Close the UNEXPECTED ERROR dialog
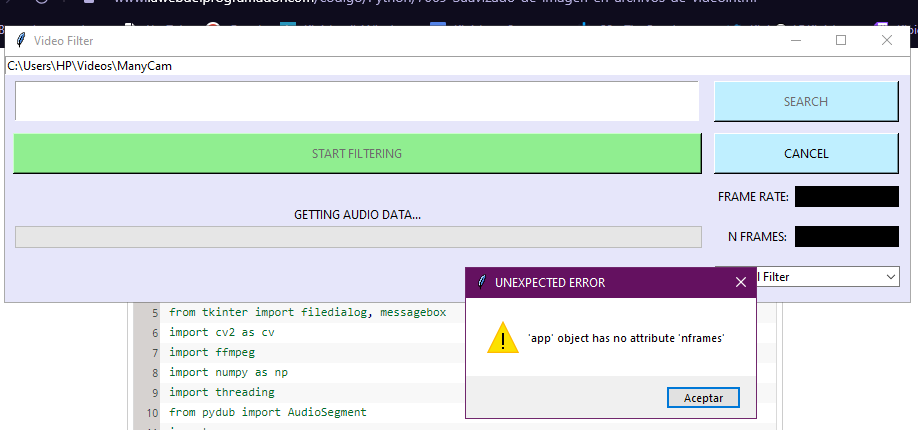 (741, 282)
